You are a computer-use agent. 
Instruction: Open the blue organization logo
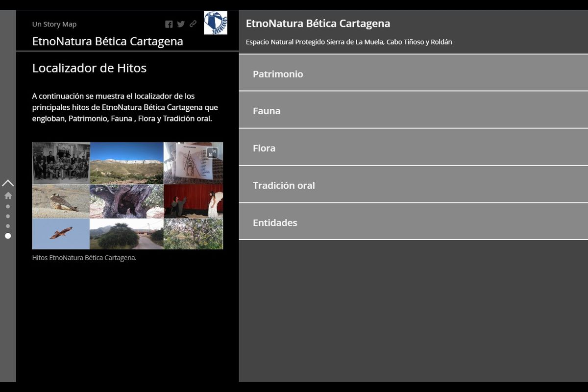[x=216, y=23]
